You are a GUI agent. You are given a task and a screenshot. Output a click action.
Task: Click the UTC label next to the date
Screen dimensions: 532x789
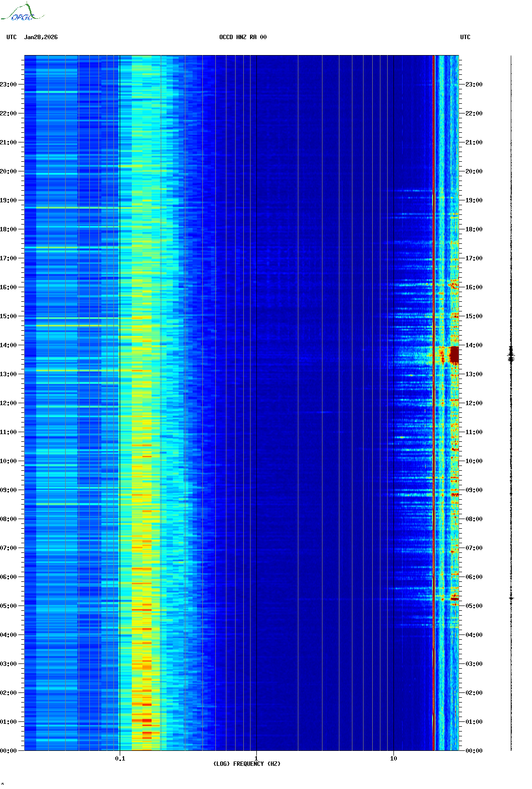12,37
